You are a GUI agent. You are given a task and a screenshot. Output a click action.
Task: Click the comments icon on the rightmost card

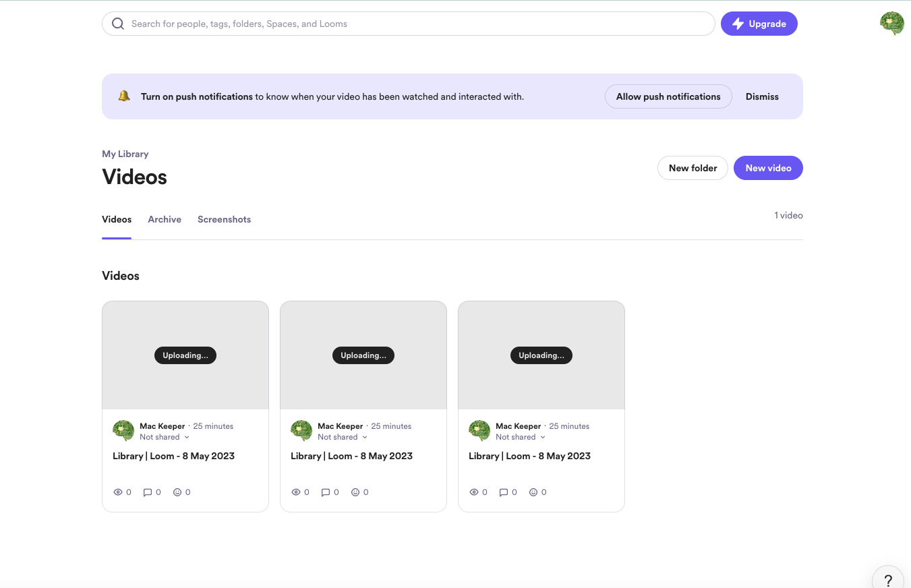point(504,492)
